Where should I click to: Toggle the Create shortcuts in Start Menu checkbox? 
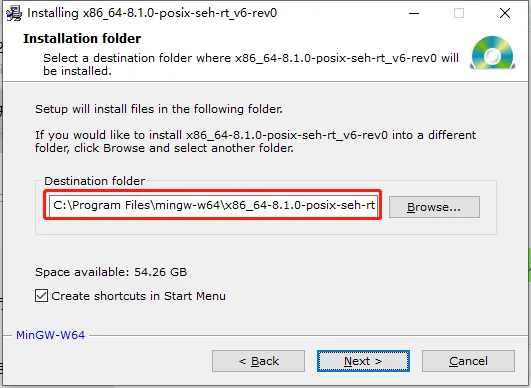pos(41,296)
